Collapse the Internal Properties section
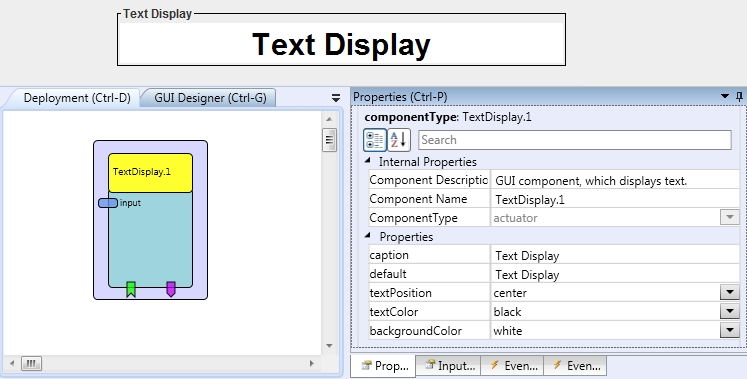The width and height of the screenshot is (747, 379). (368, 161)
